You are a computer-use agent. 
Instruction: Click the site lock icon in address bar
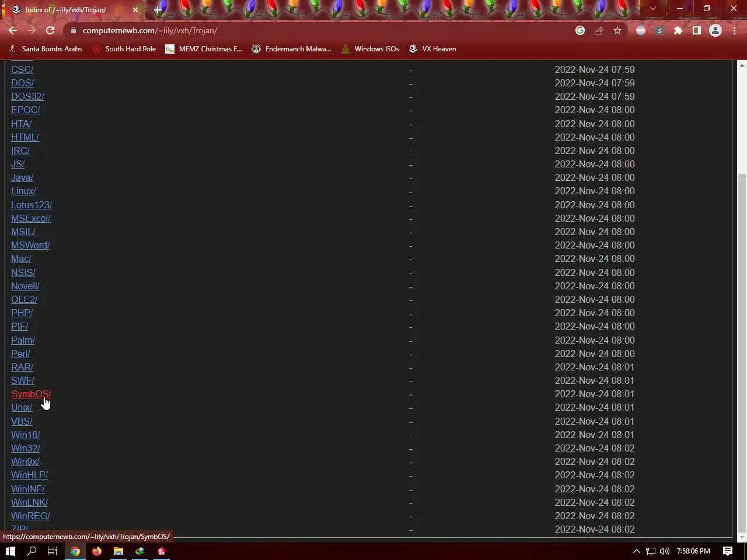74,30
